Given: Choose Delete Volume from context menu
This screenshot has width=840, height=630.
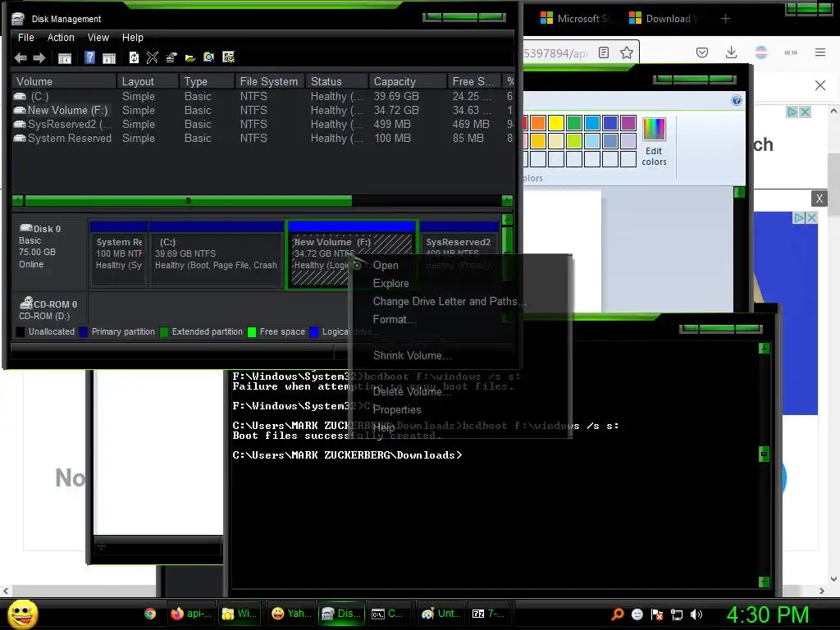Looking at the screenshot, I should pos(412,391).
